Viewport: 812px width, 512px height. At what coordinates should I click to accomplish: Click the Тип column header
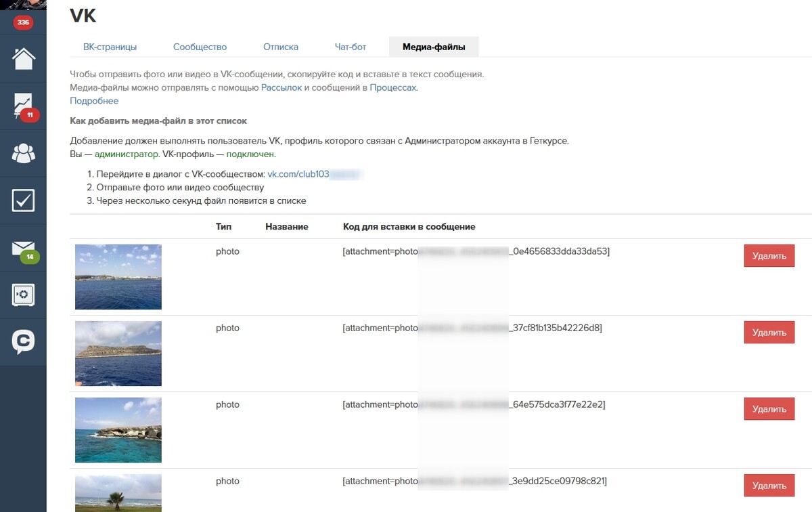point(223,227)
